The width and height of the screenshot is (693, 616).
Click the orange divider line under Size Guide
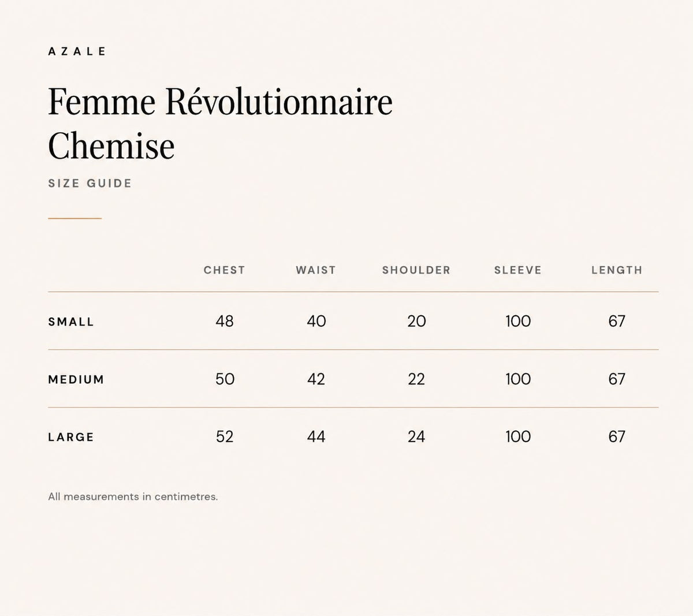pyautogui.click(x=74, y=218)
